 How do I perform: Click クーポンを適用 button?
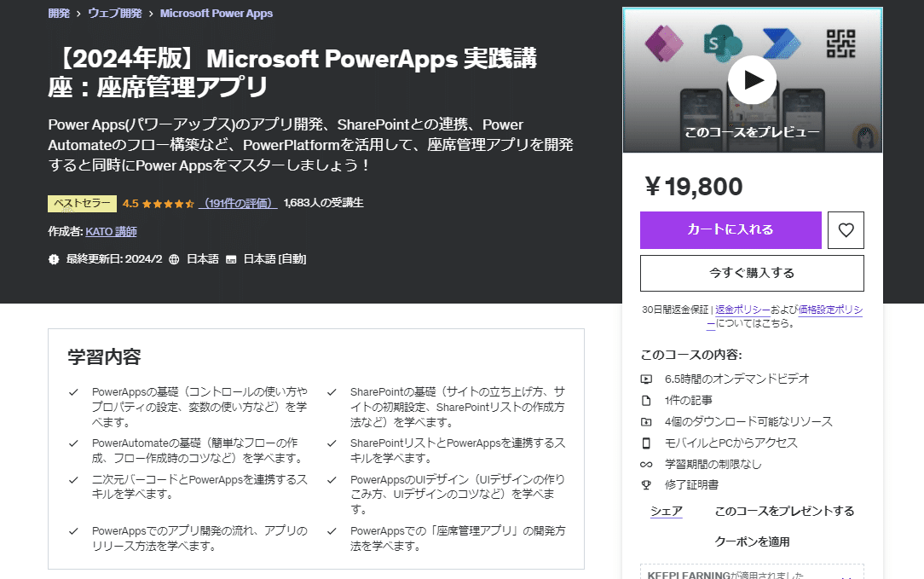tap(752, 541)
